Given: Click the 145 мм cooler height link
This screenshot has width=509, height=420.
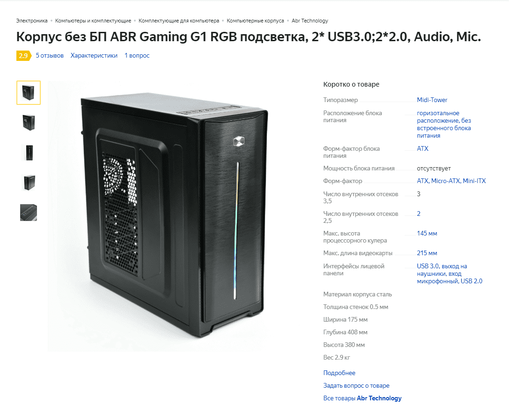Looking at the screenshot, I should click(x=427, y=233).
